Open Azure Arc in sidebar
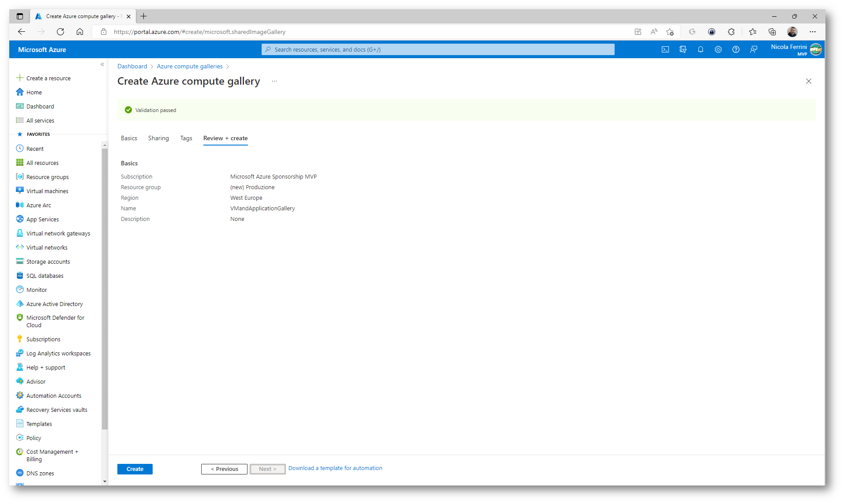 pyautogui.click(x=38, y=205)
